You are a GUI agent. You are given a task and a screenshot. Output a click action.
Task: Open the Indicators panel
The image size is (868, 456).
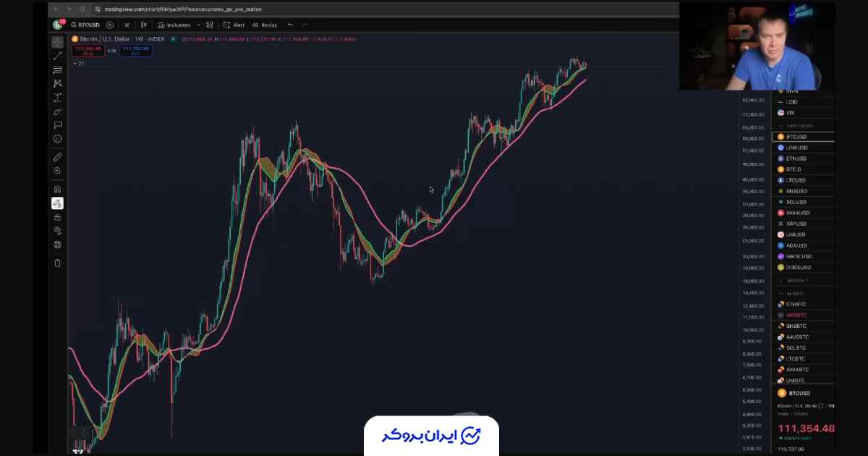[x=178, y=25]
